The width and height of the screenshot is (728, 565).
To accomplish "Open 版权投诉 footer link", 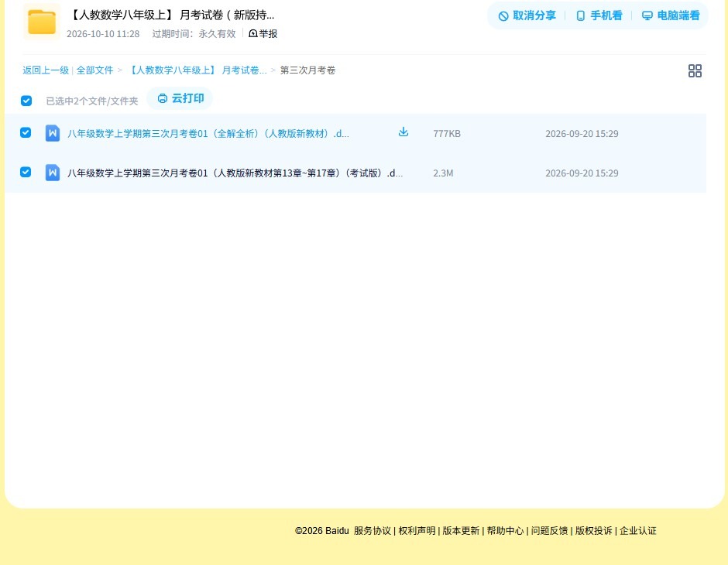I will [x=594, y=531].
